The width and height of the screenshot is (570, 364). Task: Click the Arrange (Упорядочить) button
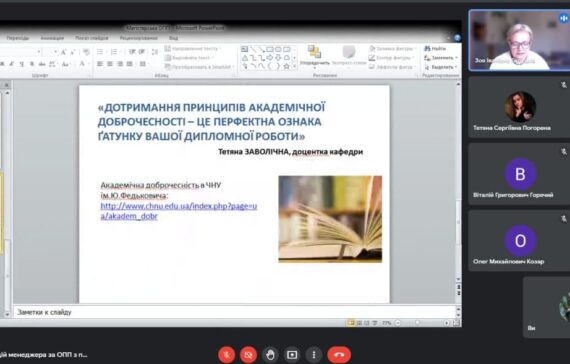314,56
